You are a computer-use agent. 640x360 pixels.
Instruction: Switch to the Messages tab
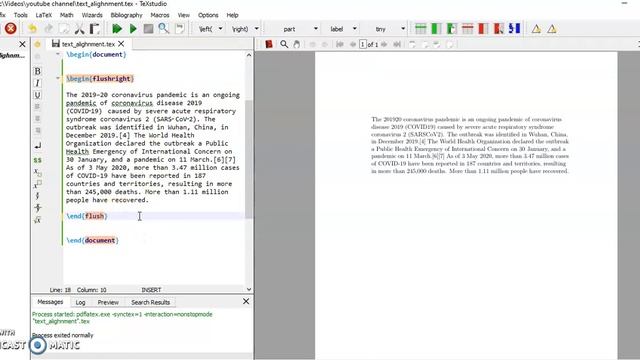(x=50, y=302)
